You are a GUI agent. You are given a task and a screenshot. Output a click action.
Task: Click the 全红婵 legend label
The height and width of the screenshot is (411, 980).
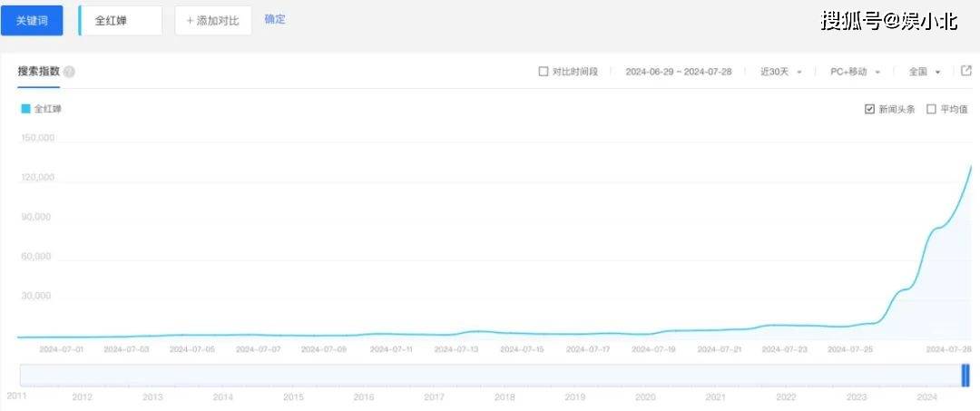tap(48, 109)
